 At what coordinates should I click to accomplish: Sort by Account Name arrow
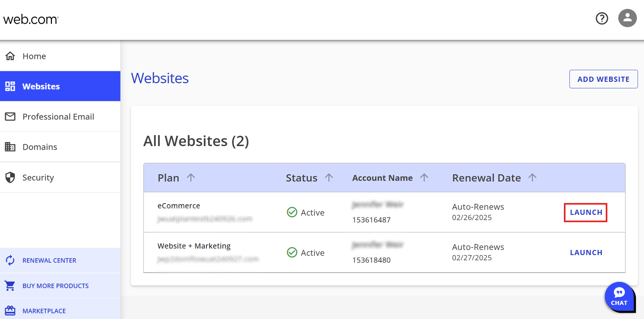click(x=424, y=177)
